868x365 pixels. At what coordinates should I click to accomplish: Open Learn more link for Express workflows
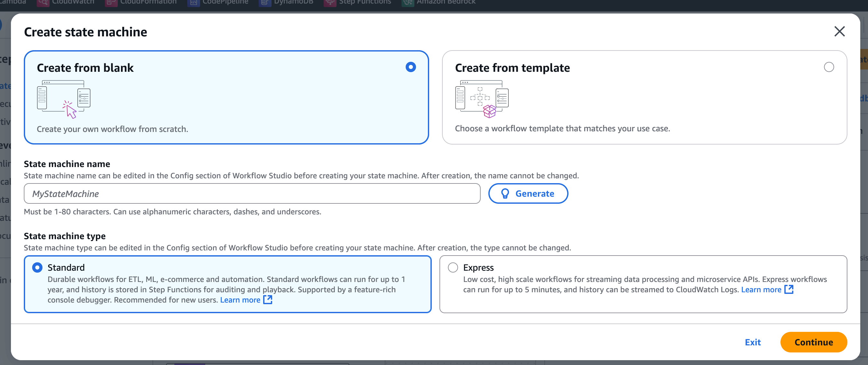pos(761,289)
